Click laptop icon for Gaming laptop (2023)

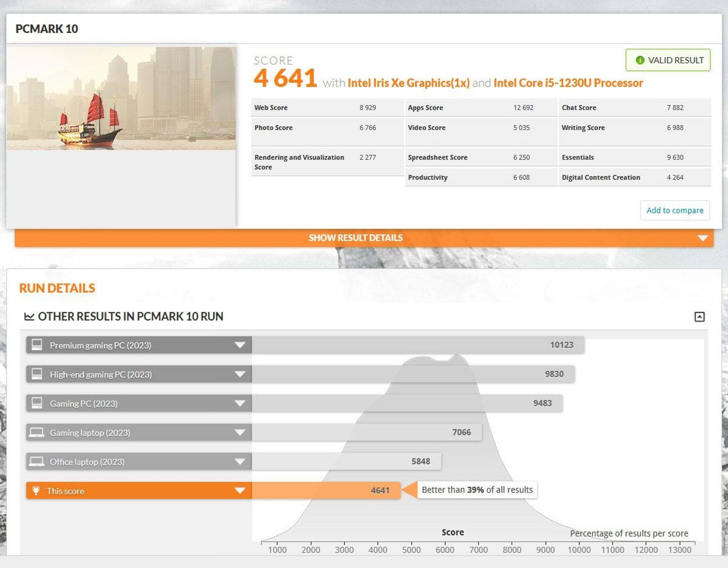36,432
